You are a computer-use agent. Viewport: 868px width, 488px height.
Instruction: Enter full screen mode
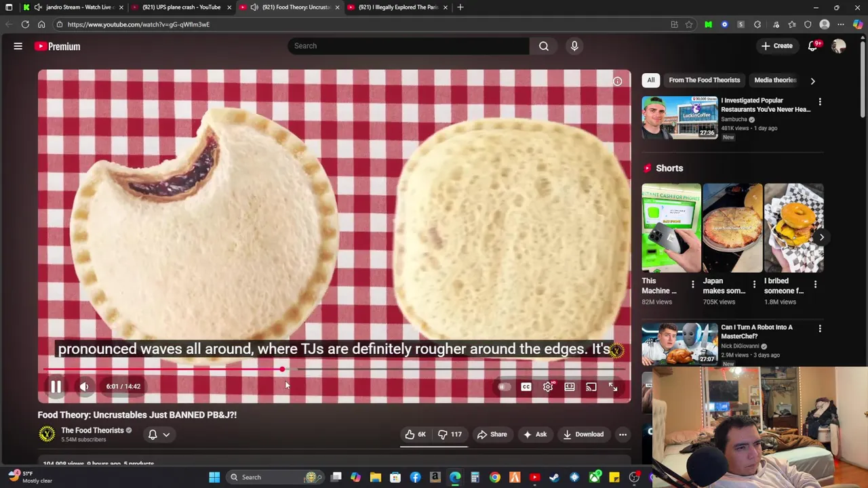click(x=613, y=386)
